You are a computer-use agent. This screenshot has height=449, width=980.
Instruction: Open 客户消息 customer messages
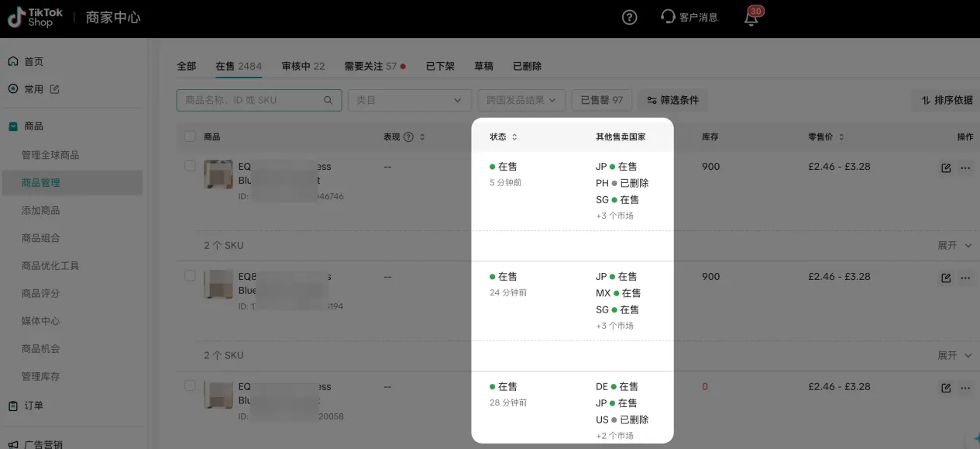[688, 16]
